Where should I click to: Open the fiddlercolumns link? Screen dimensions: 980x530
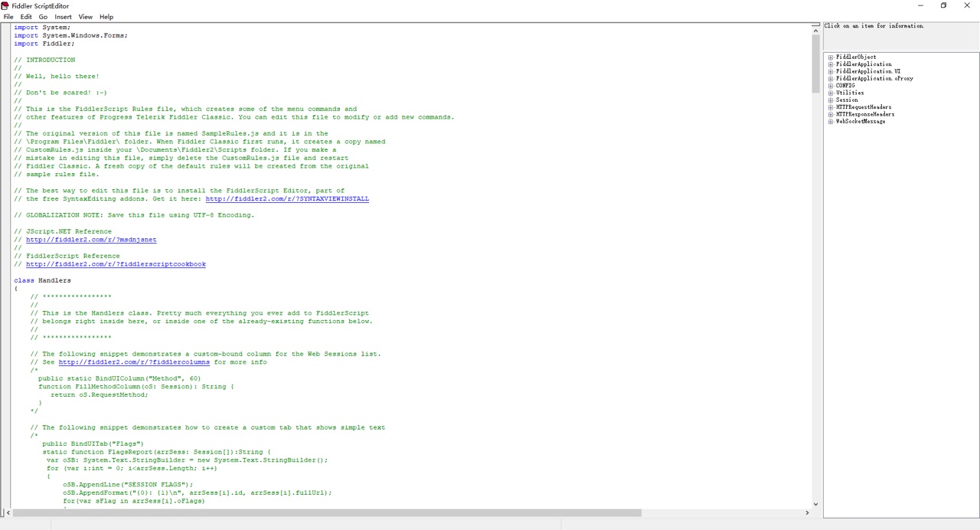click(x=134, y=362)
